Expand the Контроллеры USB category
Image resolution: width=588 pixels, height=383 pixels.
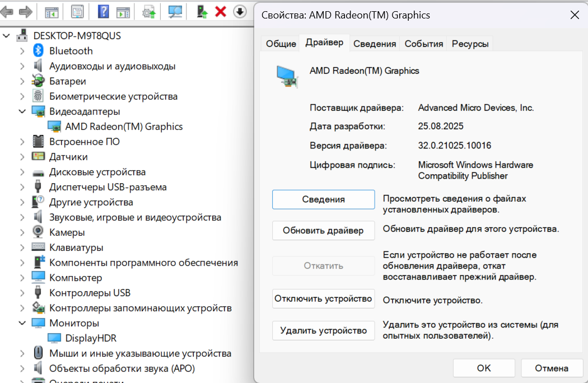pos(22,293)
